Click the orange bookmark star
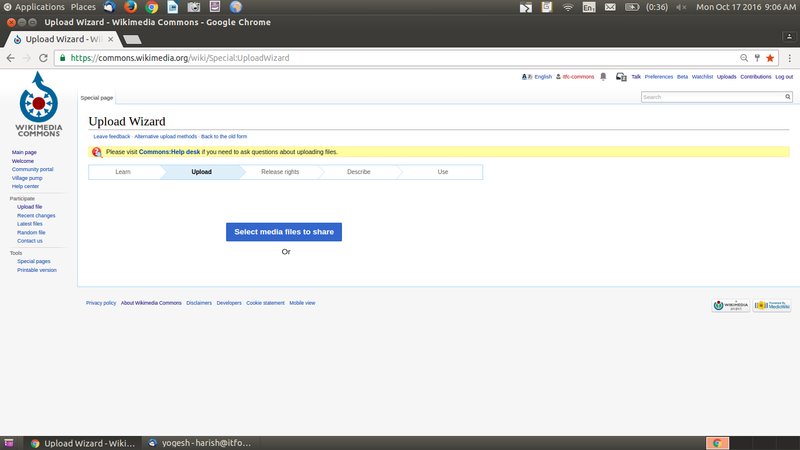 point(770,58)
